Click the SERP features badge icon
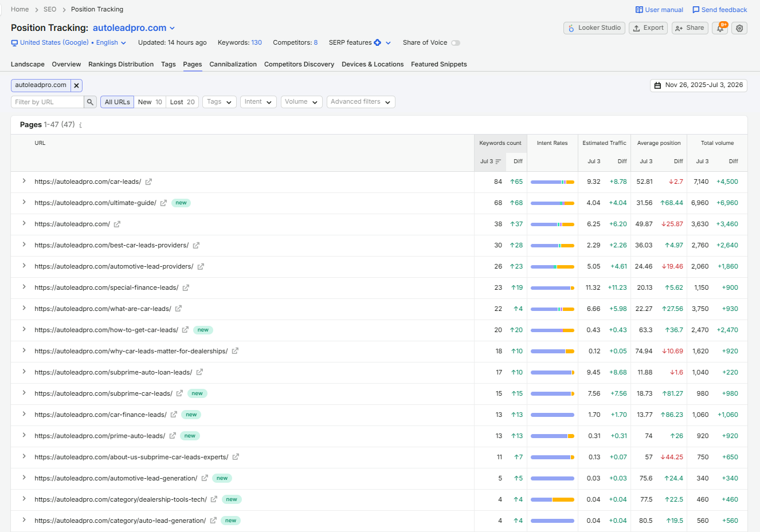Image resolution: width=760 pixels, height=532 pixels. [x=378, y=42]
